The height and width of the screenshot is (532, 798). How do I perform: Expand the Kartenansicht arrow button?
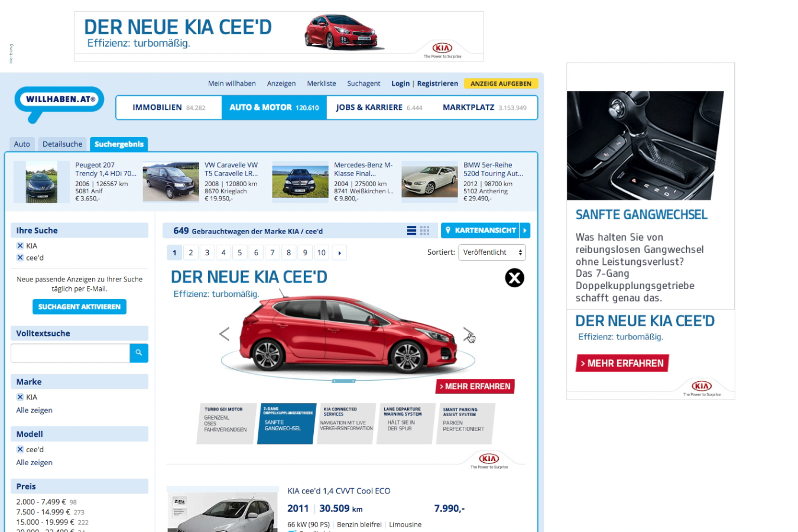525,231
